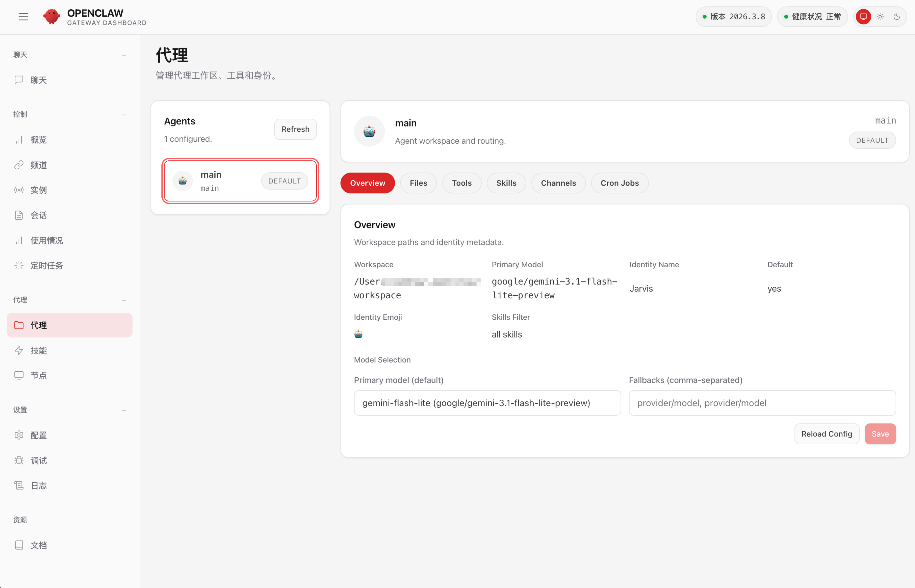Click the Fallbacks input field
This screenshot has height=588, width=915.
(762, 403)
